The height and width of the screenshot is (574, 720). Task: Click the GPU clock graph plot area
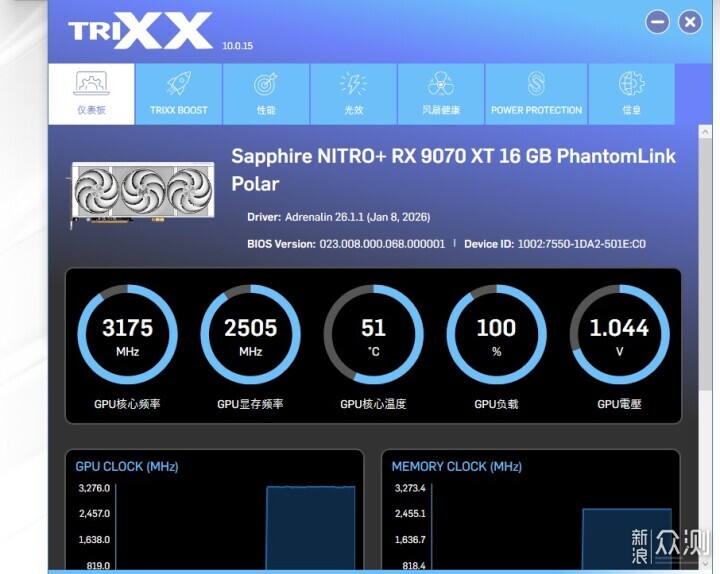coord(236,527)
